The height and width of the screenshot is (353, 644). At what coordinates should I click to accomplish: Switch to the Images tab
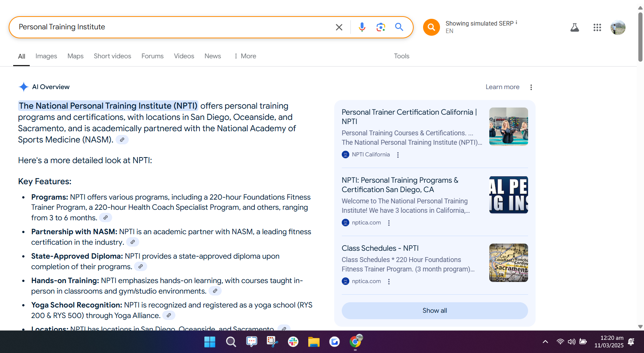pos(46,56)
